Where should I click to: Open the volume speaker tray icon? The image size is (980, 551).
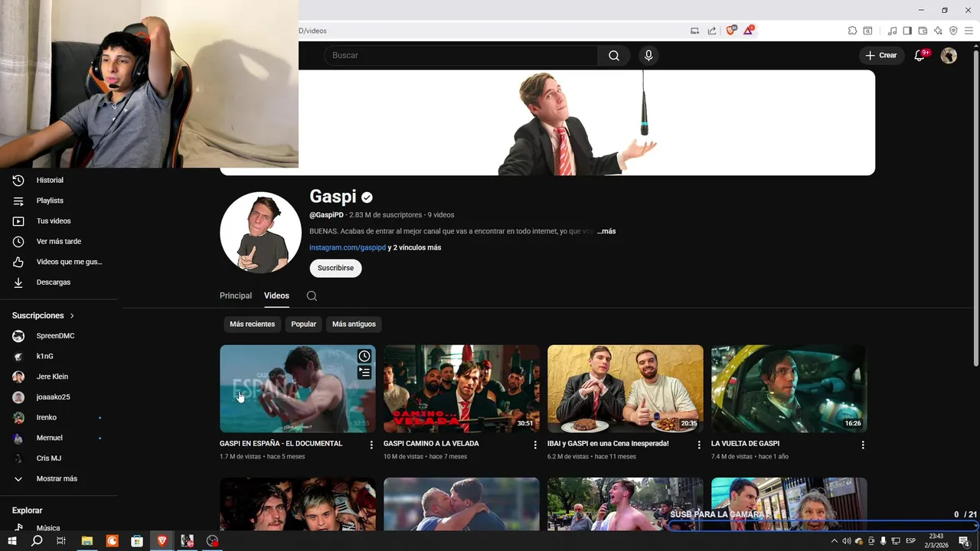click(846, 541)
